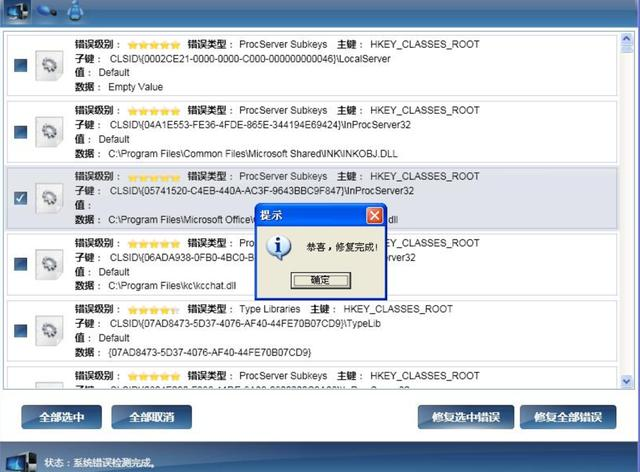The height and width of the screenshot is (472, 640).
Task: Click the 修复全部错误 button
Action: pos(568,417)
